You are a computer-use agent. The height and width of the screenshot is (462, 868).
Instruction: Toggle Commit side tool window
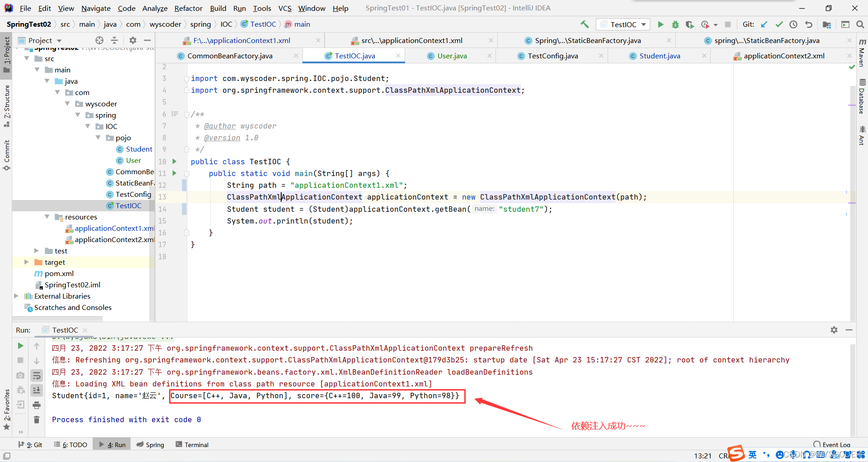pos(6,155)
